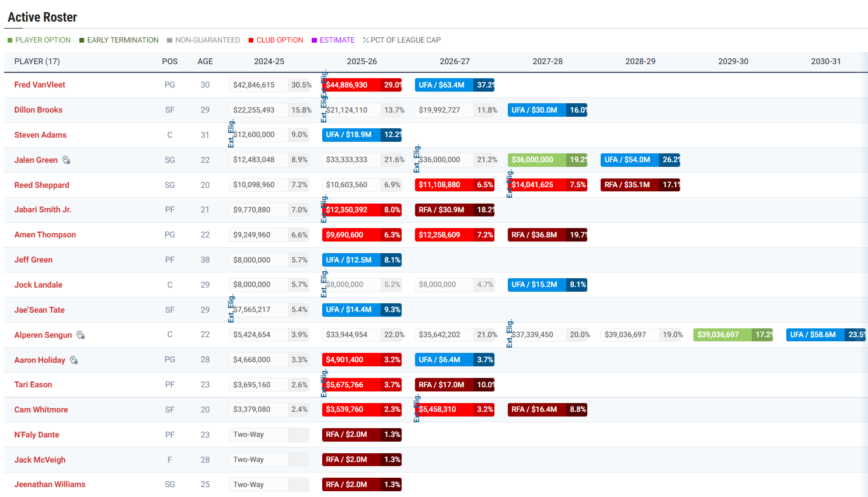868x497 pixels.
Task: Click Jack McVeigh's RFA / $2.0M cell
Action: [362, 460]
